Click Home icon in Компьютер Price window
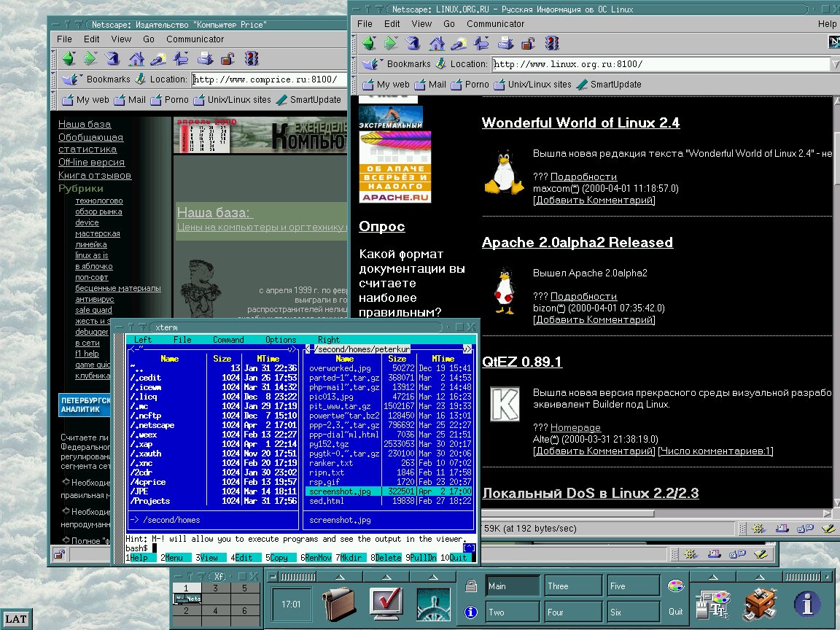The height and width of the screenshot is (630, 840). (x=136, y=58)
